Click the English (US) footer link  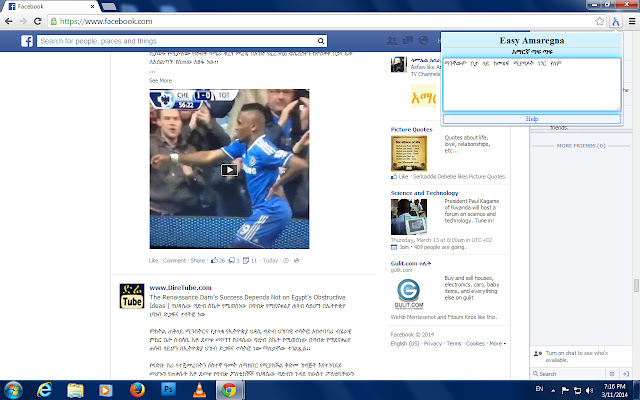pos(404,344)
